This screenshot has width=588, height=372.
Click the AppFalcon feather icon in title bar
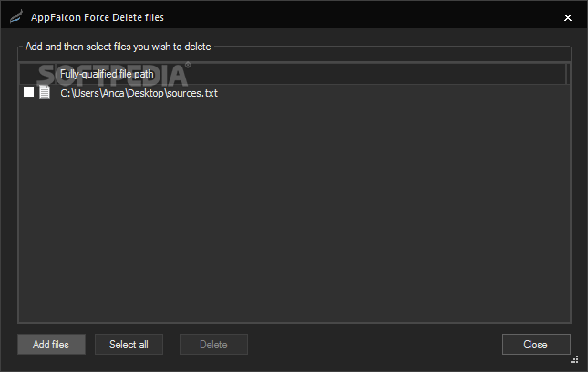tap(15, 17)
